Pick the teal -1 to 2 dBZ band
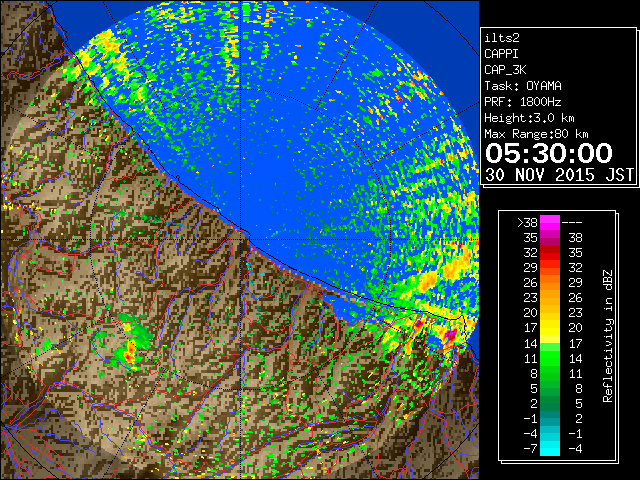The height and width of the screenshot is (480, 640). pyautogui.click(x=550, y=418)
